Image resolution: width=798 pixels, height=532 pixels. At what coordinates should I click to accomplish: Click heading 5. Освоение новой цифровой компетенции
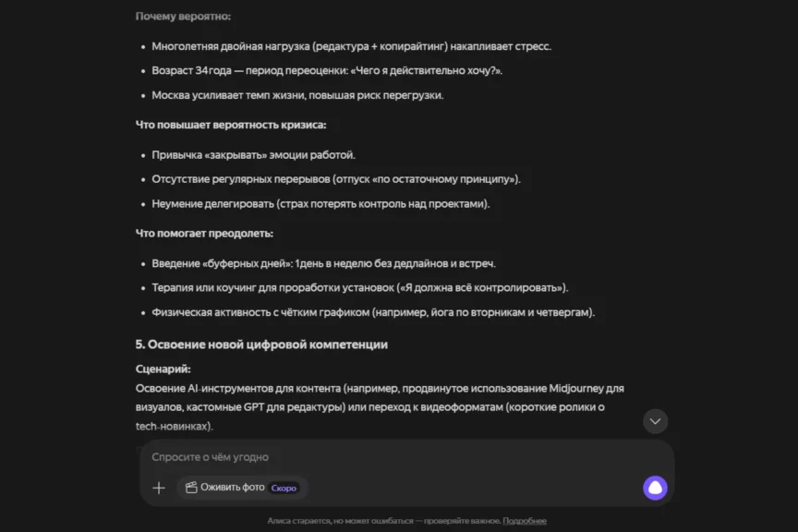pos(261,345)
